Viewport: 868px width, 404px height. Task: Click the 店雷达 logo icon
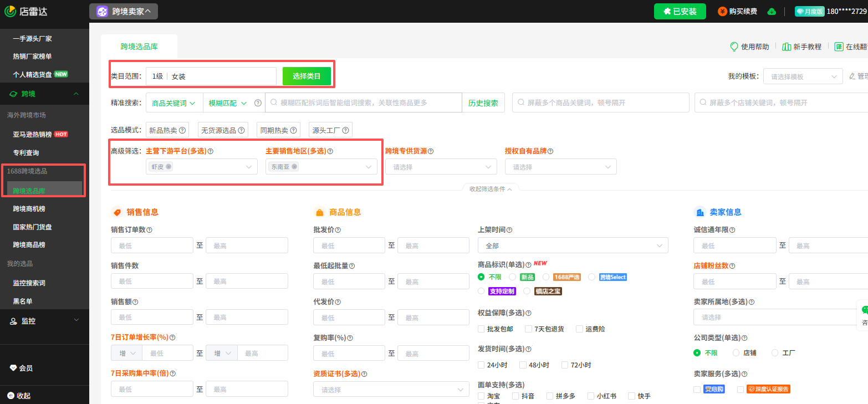pos(10,11)
